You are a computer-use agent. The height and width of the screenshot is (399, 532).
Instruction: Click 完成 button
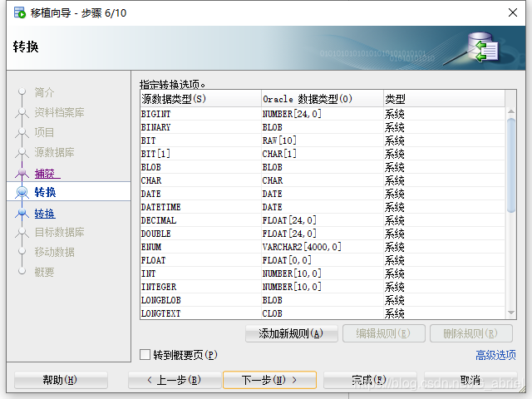coord(368,380)
